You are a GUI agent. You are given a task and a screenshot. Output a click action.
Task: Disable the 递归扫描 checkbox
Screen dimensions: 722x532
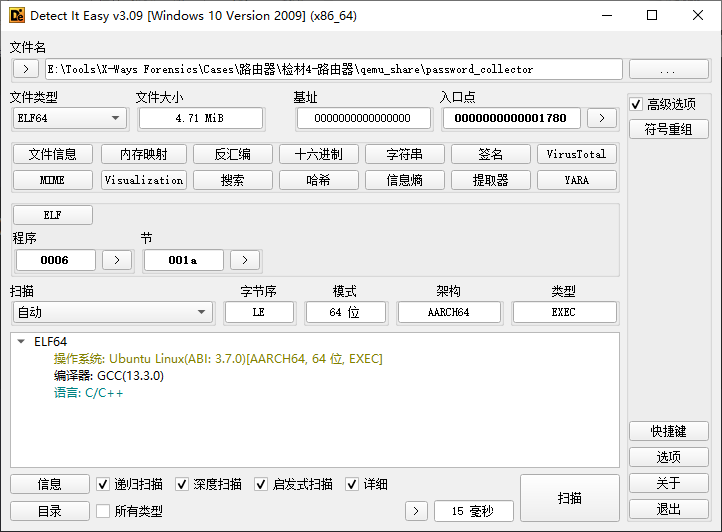point(103,484)
